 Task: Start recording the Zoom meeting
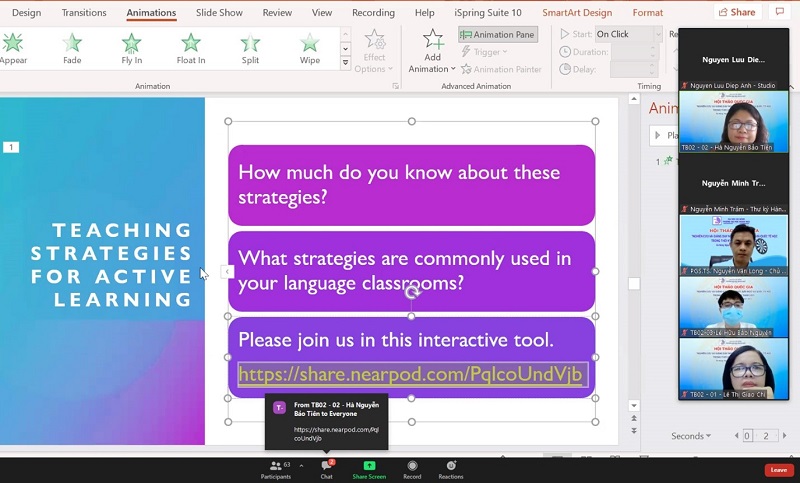[x=412, y=469]
